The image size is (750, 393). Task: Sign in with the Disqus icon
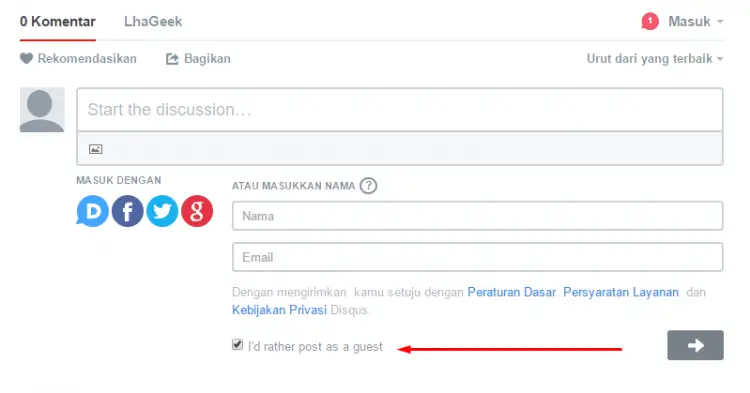[x=93, y=211]
